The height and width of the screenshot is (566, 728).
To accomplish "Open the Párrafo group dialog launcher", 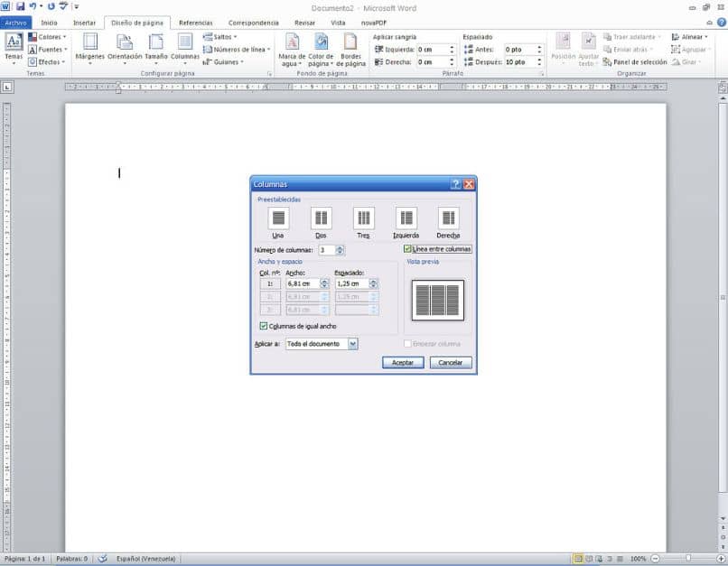I will (541, 74).
